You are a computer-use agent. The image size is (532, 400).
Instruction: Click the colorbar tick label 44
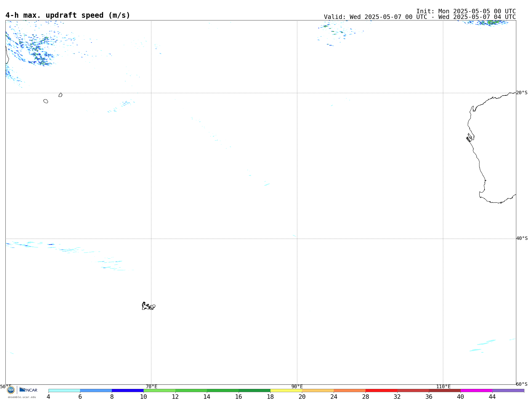point(492,397)
